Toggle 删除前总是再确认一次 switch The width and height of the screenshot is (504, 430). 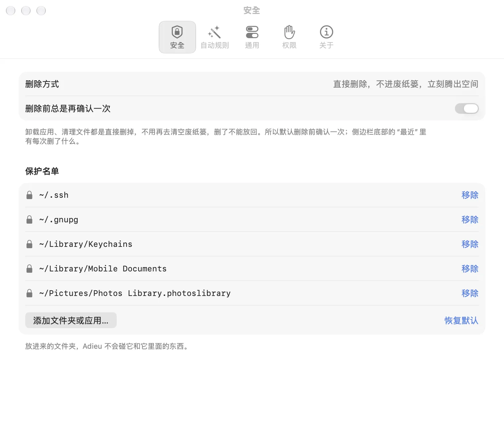coord(467,108)
